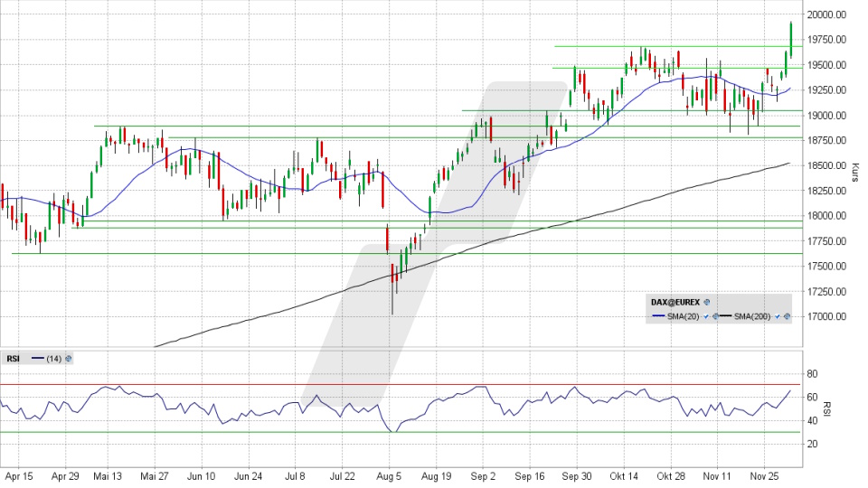Open settings gear beside SMA(200)
This screenshot has height=488, width=868.
788,316
